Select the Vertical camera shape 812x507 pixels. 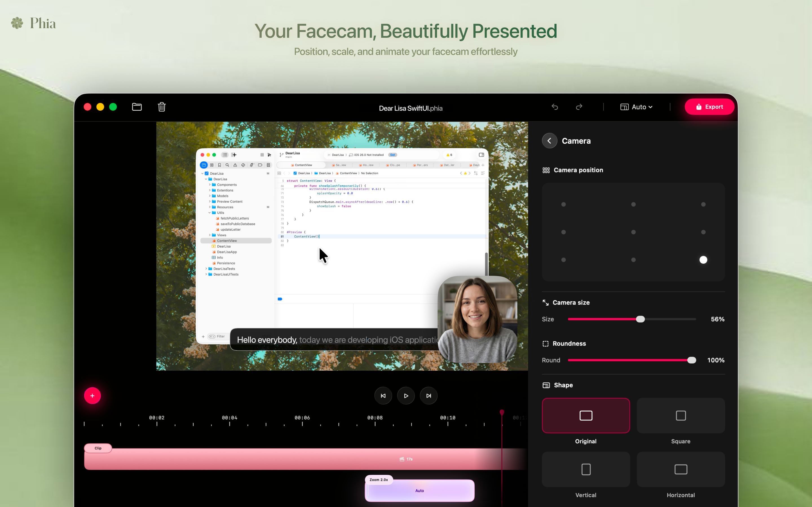point(586,470)
